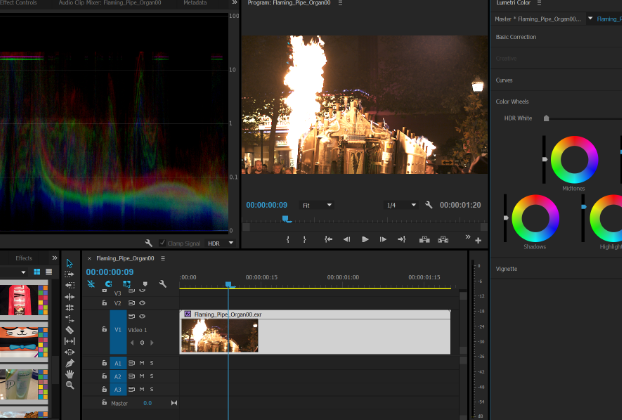622x420 pixels.
Task: Click the Shadows color wheel
Action: click(x=536, y=218)
